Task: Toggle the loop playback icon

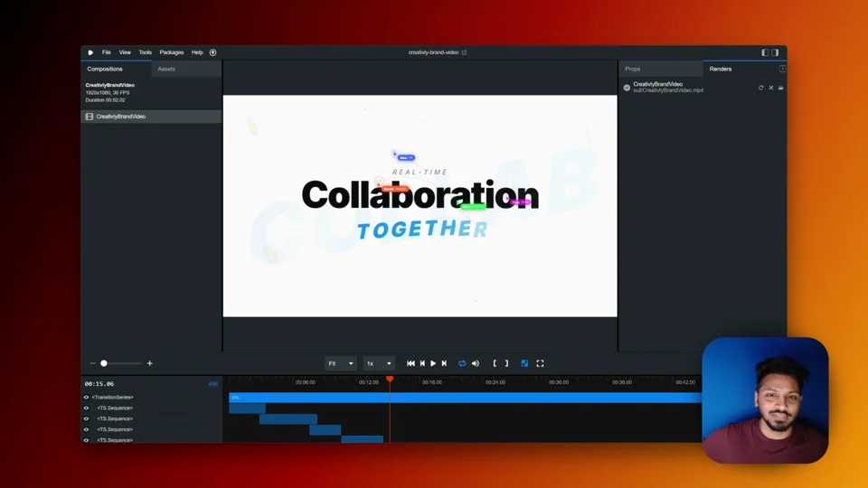Action: [462, 363]
